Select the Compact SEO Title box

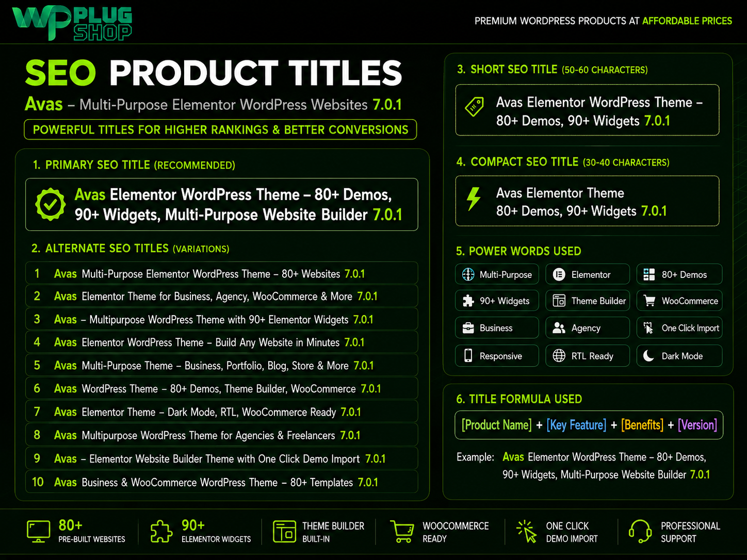tap(587, 201)
